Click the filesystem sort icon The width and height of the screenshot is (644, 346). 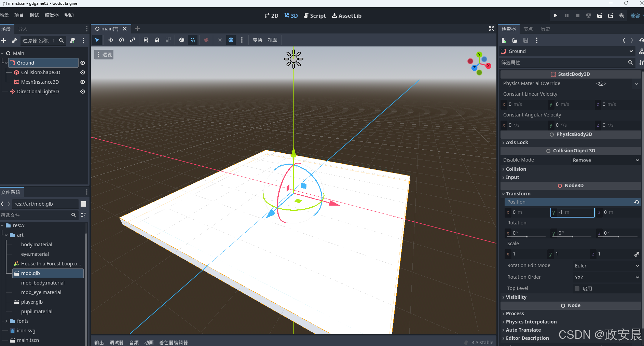pos(83,215)
